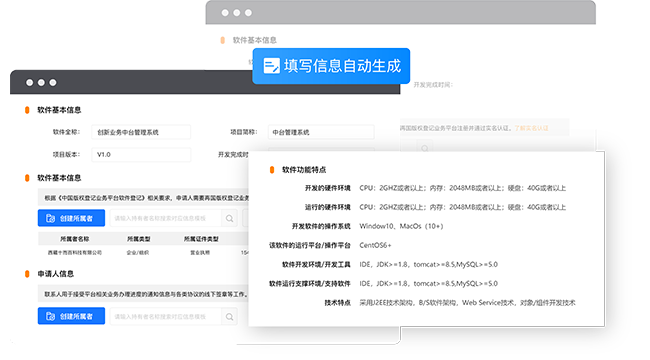The width and height of the screenshot is (650, 360).
Task: Select the 西藏十西西科技有限公司 table row
Action: 143,252
